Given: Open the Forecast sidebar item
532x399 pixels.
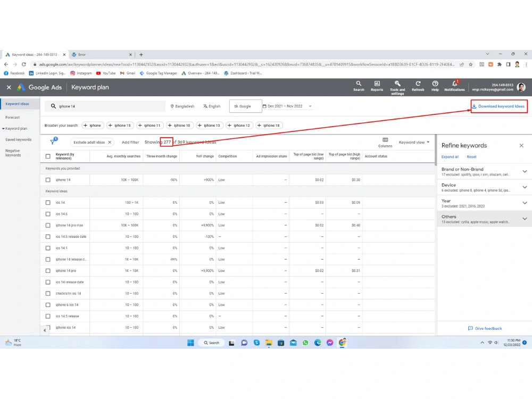Looking at the screenshot, I should (x=13, y=118).
